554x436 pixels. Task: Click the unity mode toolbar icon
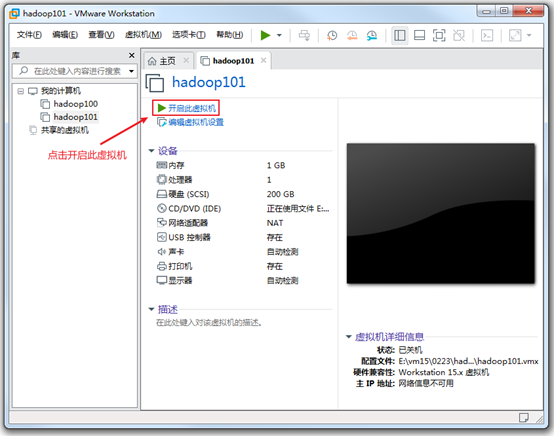click(x=459, y=35)
